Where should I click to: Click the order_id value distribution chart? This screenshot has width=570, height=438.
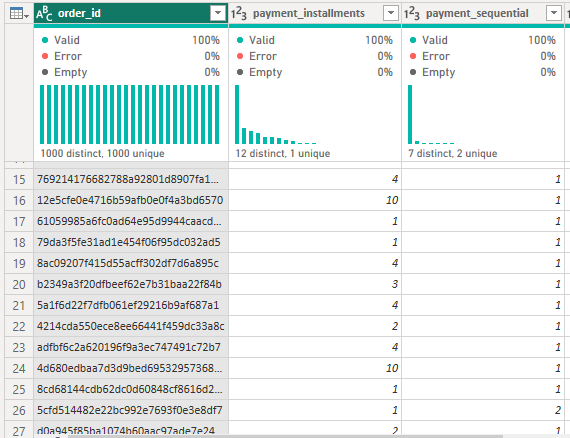[129, 114]
